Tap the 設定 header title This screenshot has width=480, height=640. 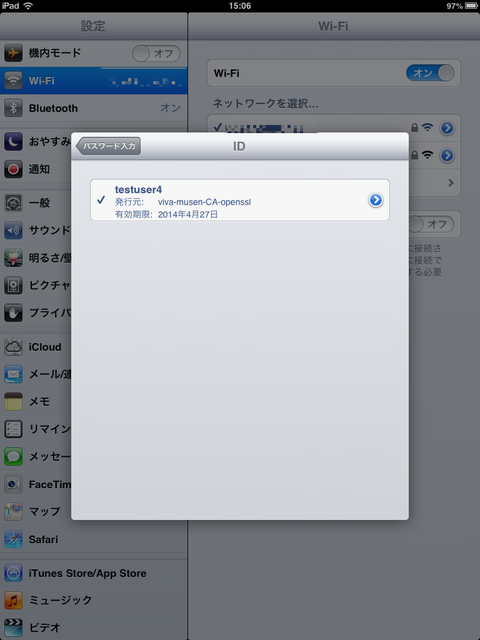point(93,26)
